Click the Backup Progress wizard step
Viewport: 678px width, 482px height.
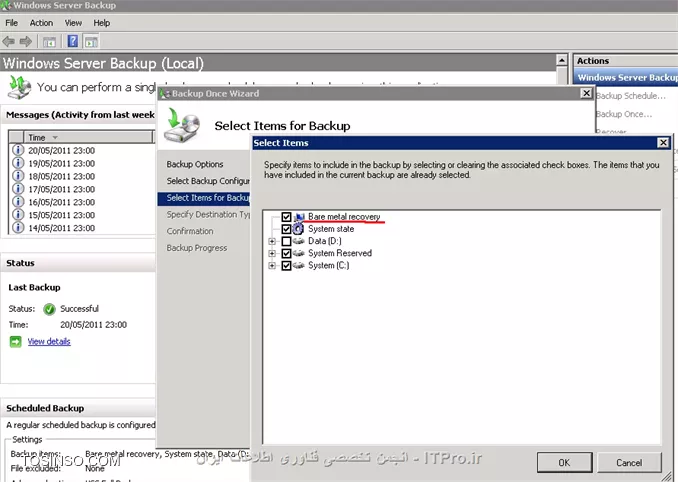tap(197, 248)
